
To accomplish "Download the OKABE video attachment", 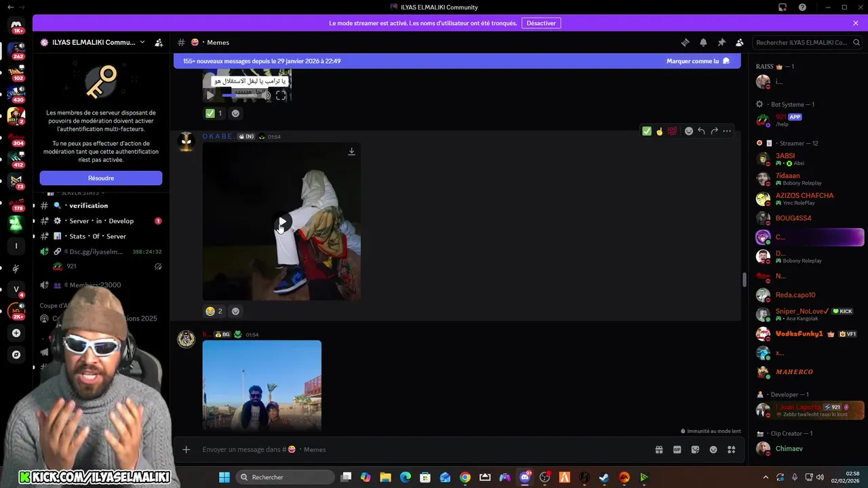I will (x=351, y=152).
